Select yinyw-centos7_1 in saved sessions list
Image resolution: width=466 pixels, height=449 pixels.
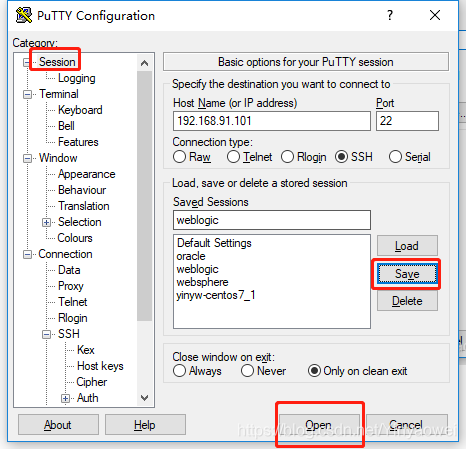pos(216,295)
